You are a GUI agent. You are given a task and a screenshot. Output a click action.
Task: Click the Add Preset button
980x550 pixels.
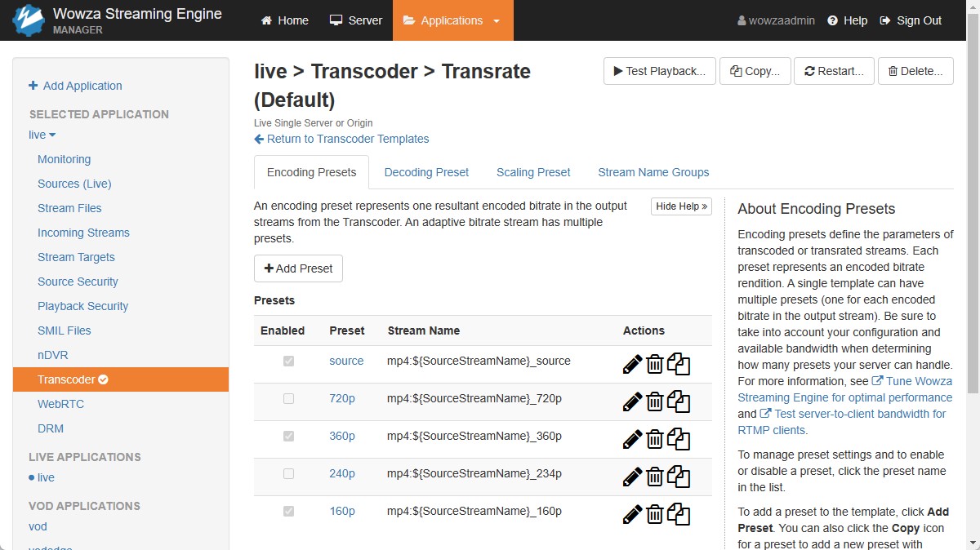point(298,268)
